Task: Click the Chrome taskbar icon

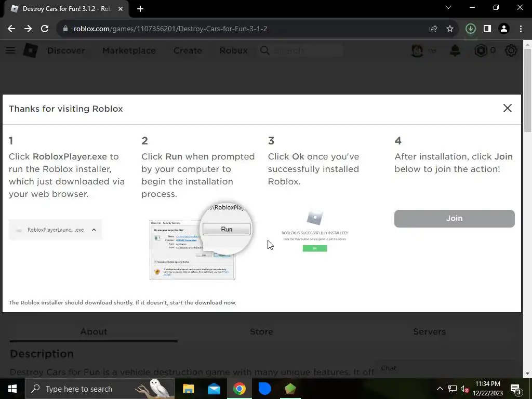Action: pos(239,389)
